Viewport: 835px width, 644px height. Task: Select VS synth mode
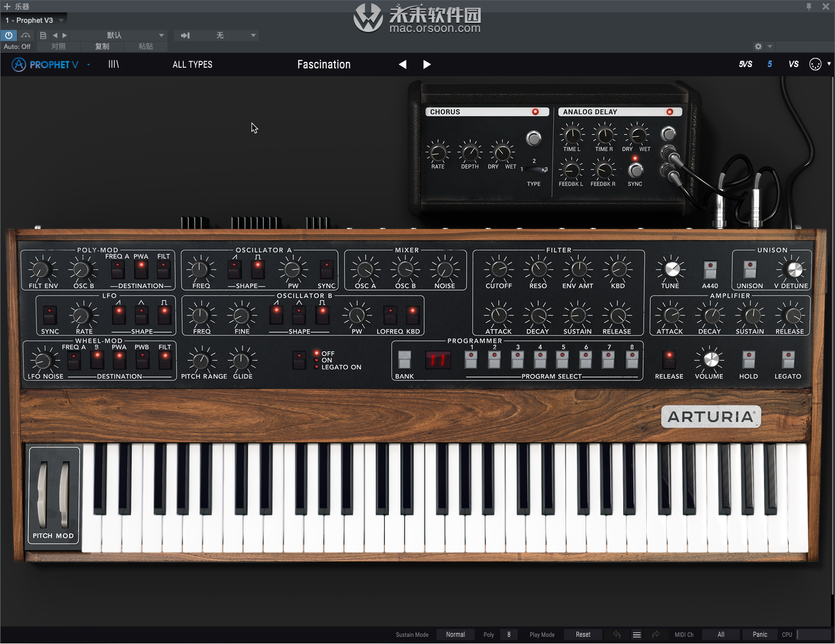click(793, 64)
